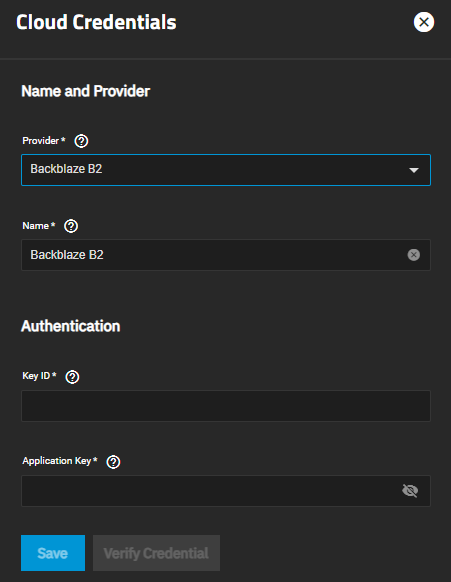Show help for Key ID field
This screenshot has height=582, width=451.
click(x=72, y=377)
